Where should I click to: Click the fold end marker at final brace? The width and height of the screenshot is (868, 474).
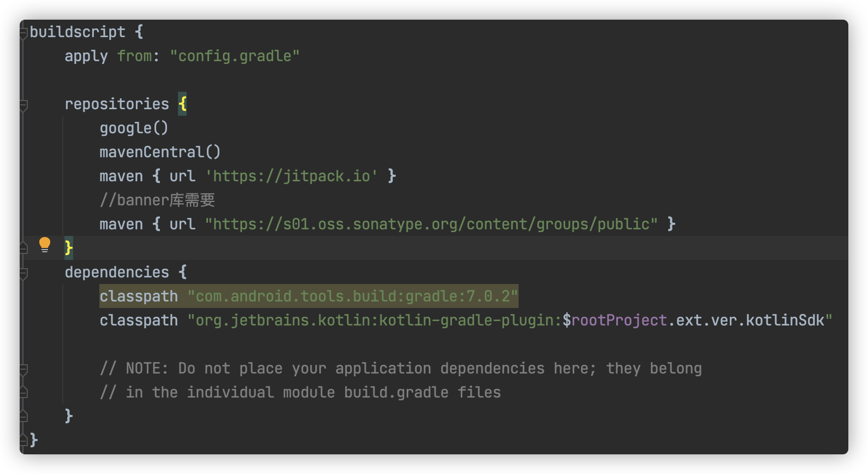pos(23,440)
